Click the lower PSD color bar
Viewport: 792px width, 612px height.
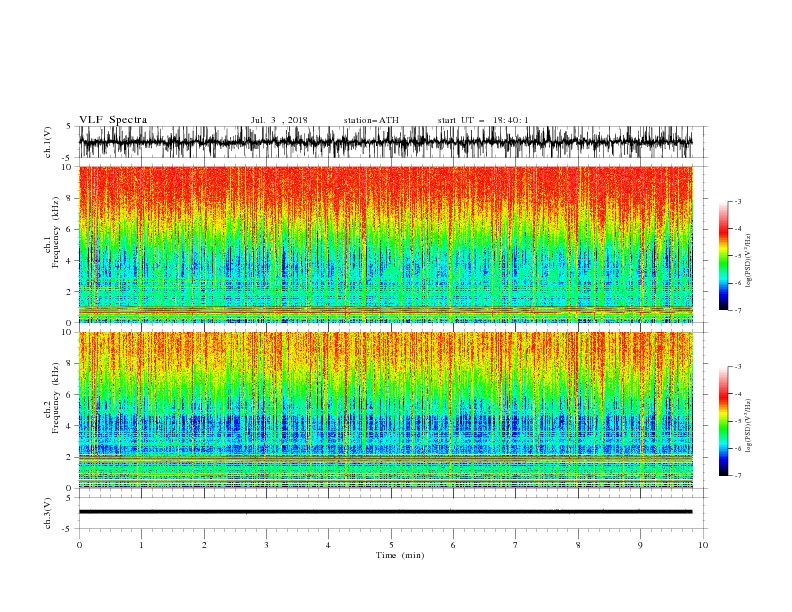click(x=724, y=421)
